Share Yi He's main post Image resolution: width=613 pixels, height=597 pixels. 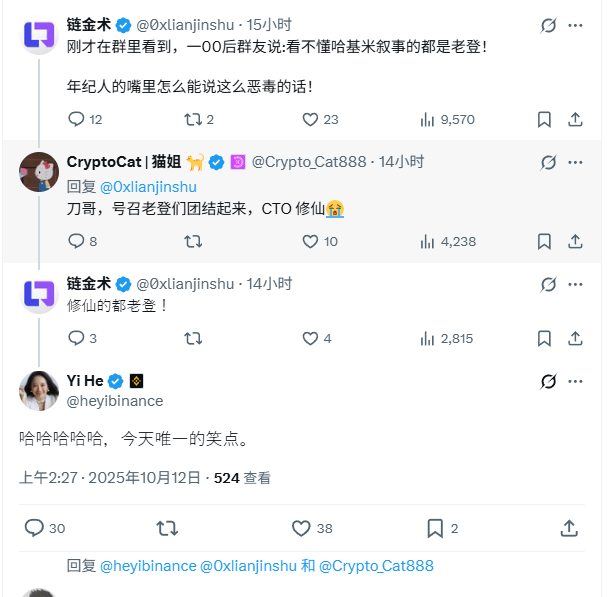point(569,528)
